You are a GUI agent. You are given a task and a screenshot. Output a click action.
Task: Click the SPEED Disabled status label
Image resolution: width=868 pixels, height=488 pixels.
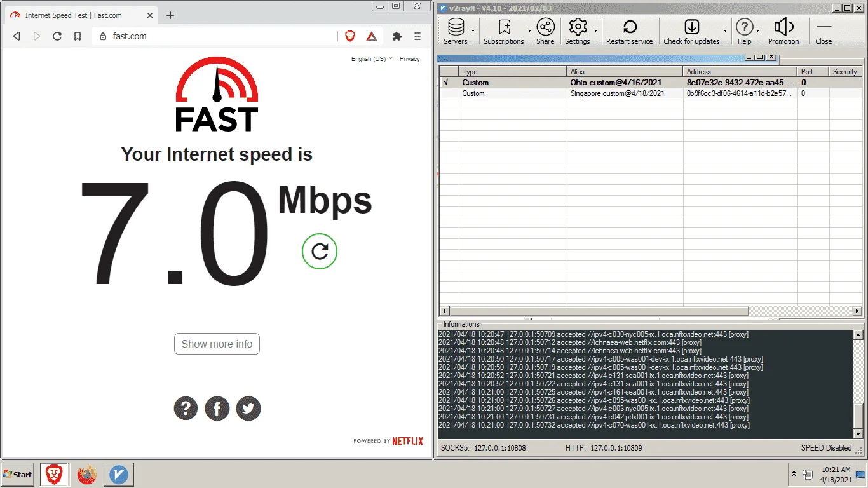(x=826, y=448)
